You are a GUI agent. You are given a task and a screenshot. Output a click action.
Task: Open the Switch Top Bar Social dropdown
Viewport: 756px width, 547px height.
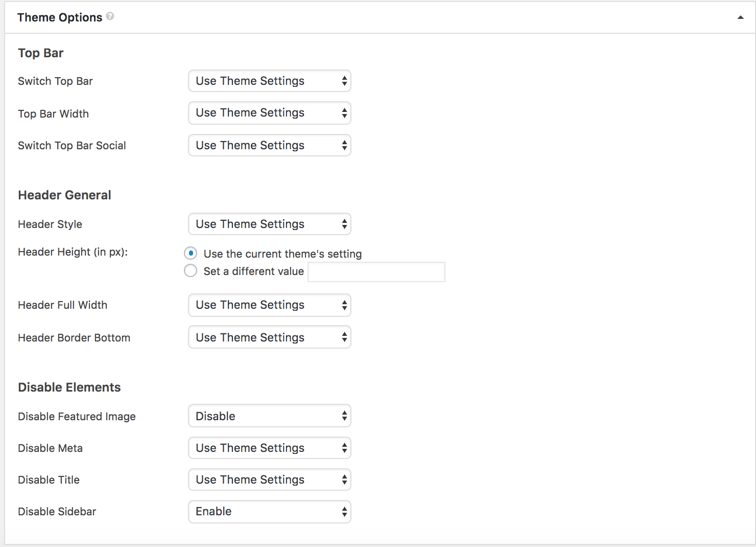(270, 145)
